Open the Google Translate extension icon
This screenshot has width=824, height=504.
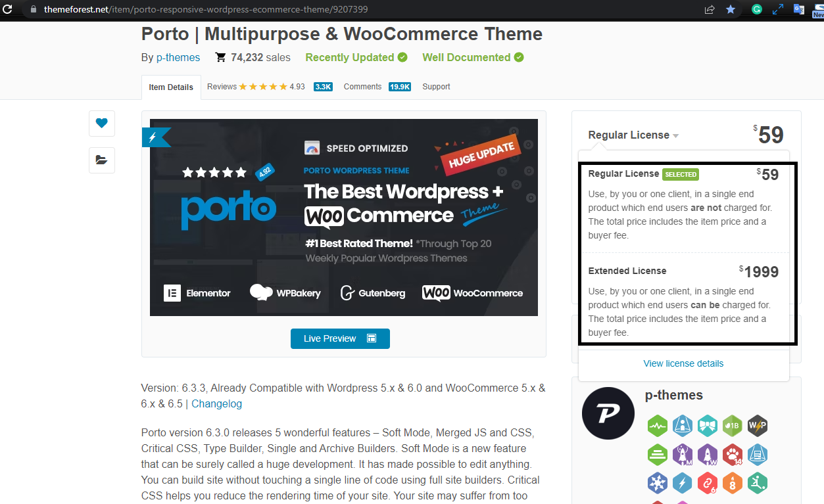(x=799, y=9)
